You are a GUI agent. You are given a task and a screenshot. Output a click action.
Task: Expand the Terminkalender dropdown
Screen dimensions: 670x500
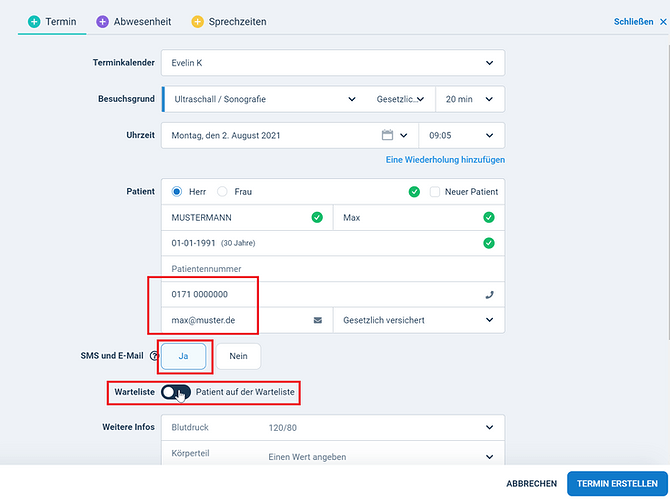pyautogui.click(x=489, y=63)
